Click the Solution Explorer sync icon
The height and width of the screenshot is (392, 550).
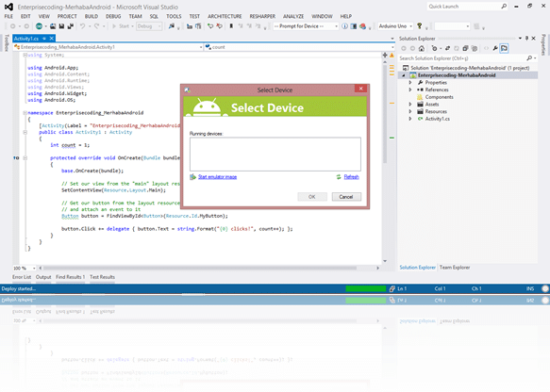(447, 48)
